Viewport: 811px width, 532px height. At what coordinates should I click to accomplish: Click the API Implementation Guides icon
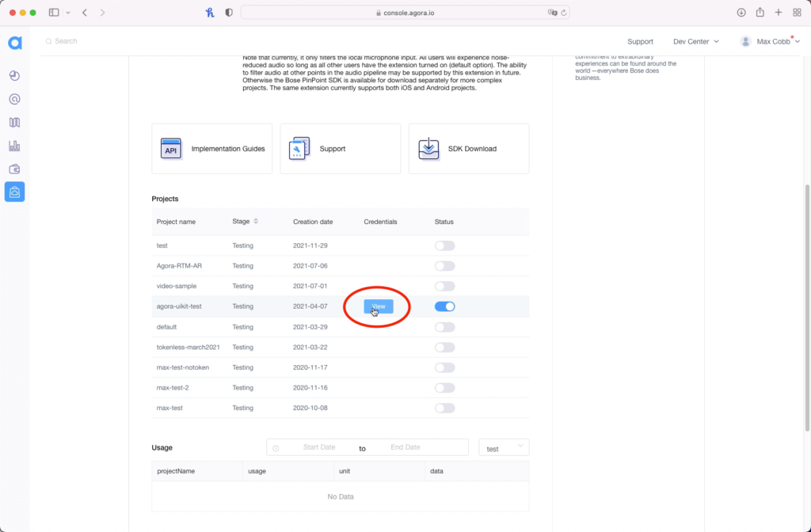171,149
